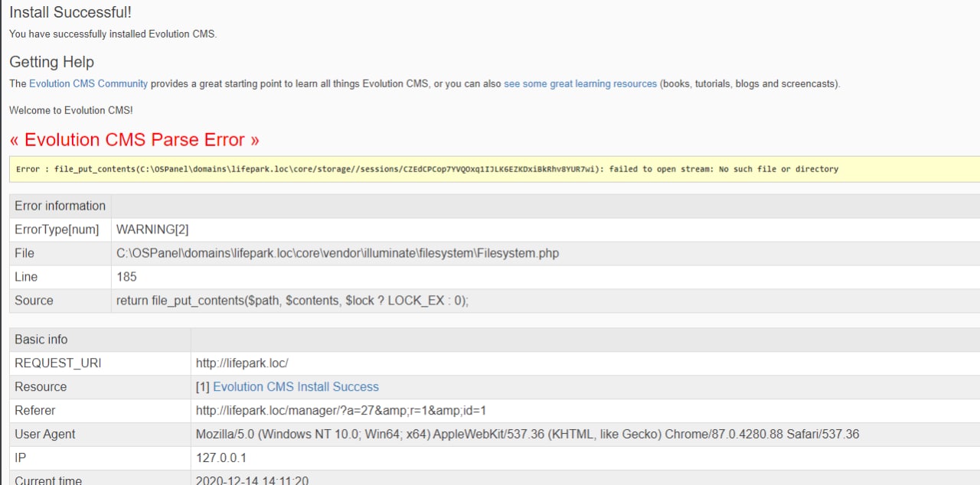
Task: Click the "Basic info" table header
Action: click(x=41, y=340)
